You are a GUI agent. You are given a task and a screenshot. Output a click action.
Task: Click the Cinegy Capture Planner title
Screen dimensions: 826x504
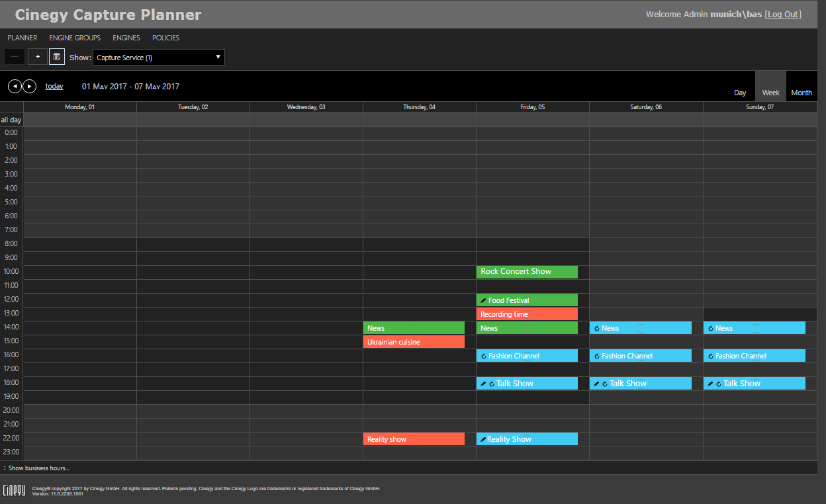[x=108, y=15]
